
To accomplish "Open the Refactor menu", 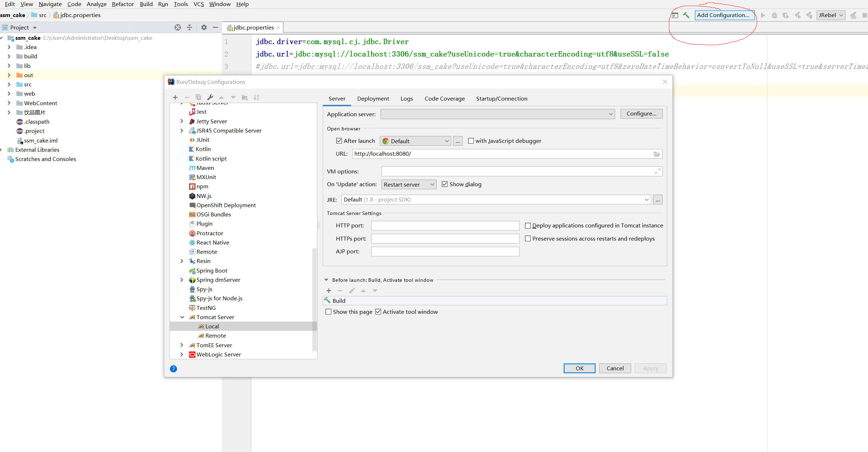I will point(123,4).
